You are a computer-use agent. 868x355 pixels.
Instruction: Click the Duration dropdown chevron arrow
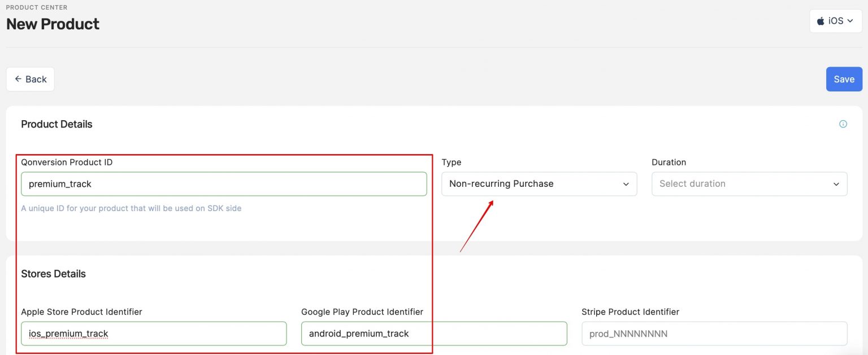click(x=836, y=184)
